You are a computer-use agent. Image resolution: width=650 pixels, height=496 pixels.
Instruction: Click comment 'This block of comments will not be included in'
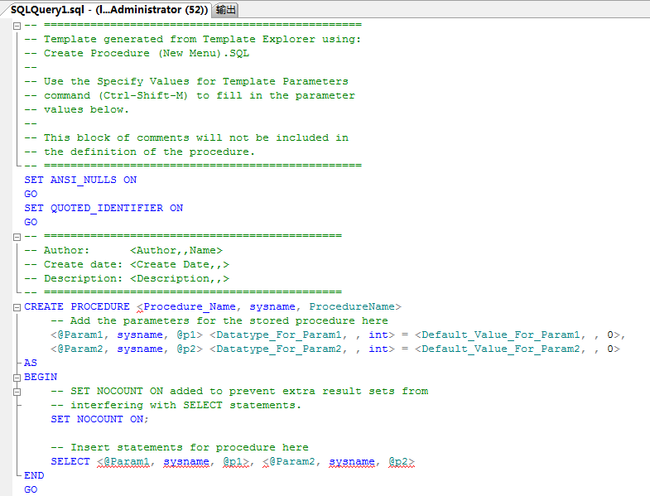click(196, 138)
